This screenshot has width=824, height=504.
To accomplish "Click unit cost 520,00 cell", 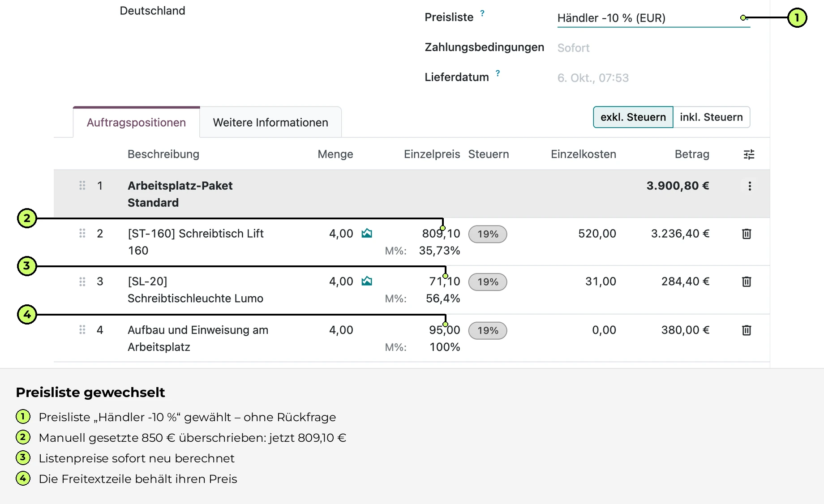I will pyautogui.click(x=597, y=234).
